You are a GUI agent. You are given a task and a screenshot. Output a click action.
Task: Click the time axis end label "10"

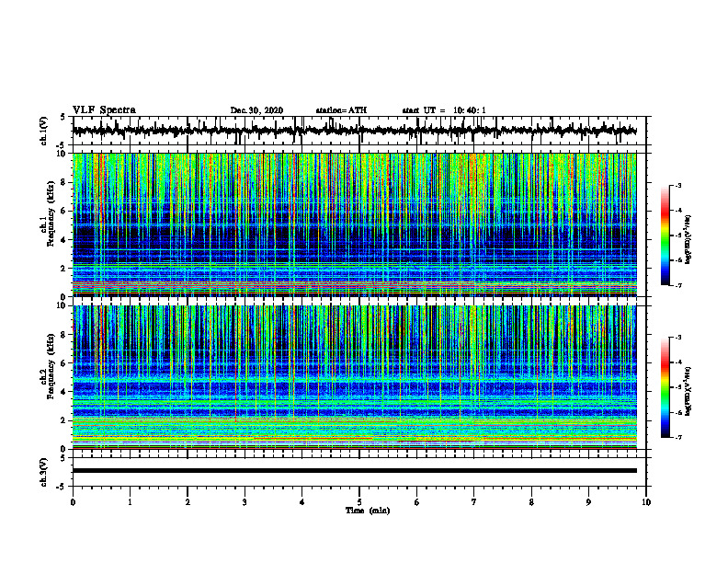pyautogui.click(x=646, y=502)
